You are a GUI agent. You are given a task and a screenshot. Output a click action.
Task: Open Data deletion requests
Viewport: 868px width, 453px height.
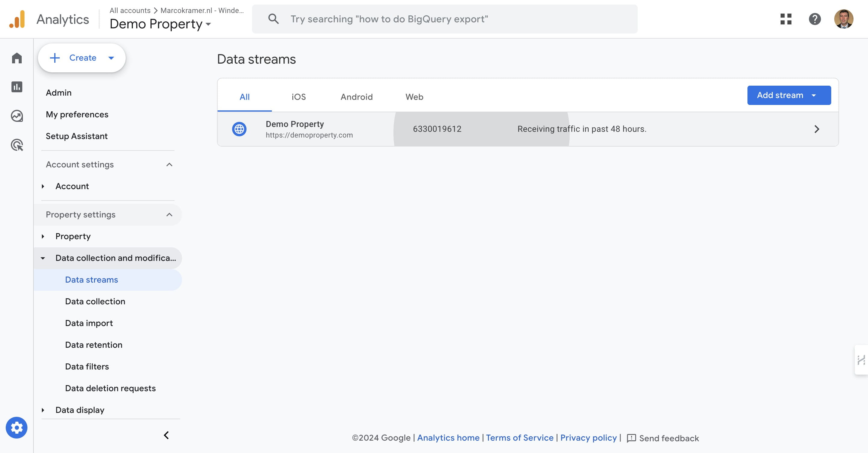[111, 388]
